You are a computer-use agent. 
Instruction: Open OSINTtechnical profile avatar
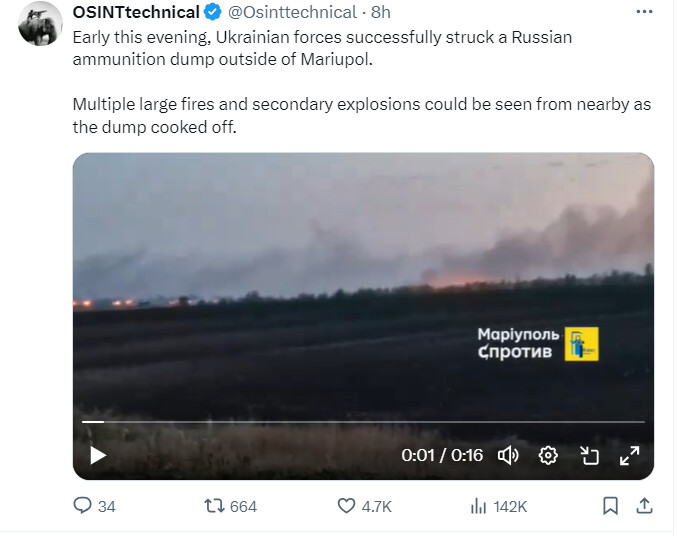tap(40, 24)
